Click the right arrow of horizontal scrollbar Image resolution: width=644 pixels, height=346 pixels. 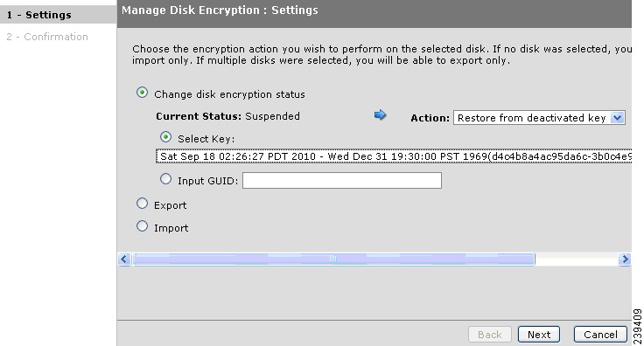(x=625, y=259)
